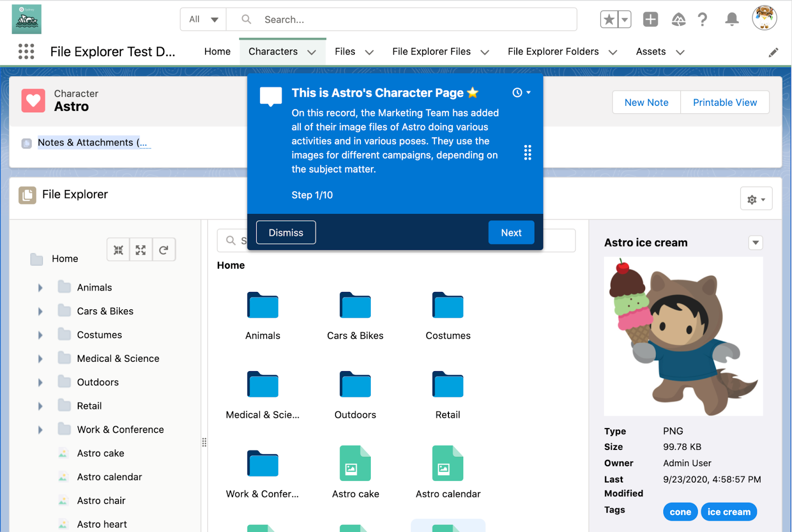The width and height of the screenshot is (792, 532).
Task: Open the Animals folder icon in the grid
Action: click(263, 305)
